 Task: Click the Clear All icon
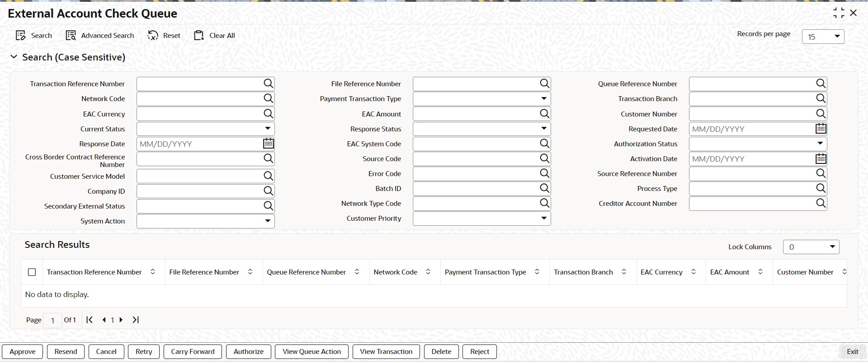pos(199,36)
